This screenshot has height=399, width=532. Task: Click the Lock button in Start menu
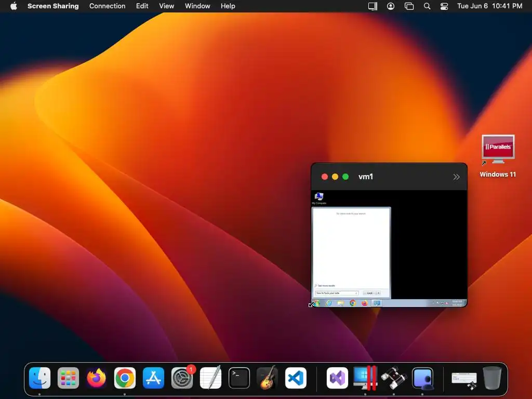coord(369,293)
